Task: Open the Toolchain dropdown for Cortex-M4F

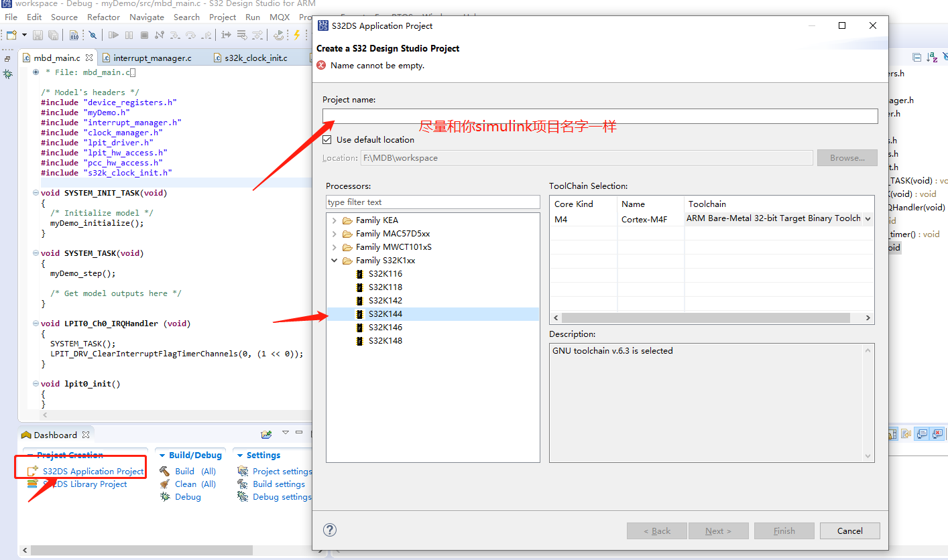Action: (x=868, y=218)
